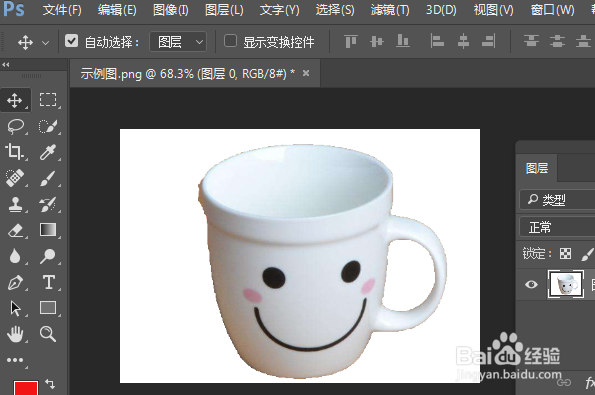The width and height of the screenshot is (595, 395).
Task: Select the Brush tool
Action: [x=48, y=178]
